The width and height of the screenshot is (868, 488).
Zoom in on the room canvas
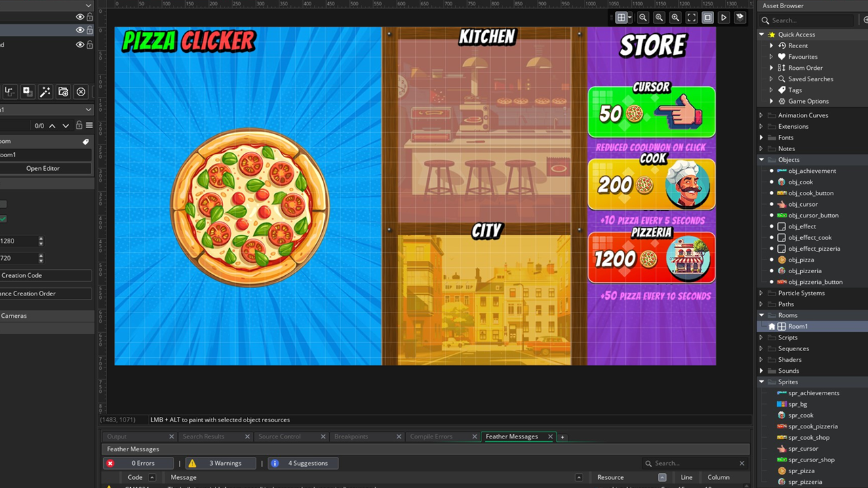click(675, 17)
